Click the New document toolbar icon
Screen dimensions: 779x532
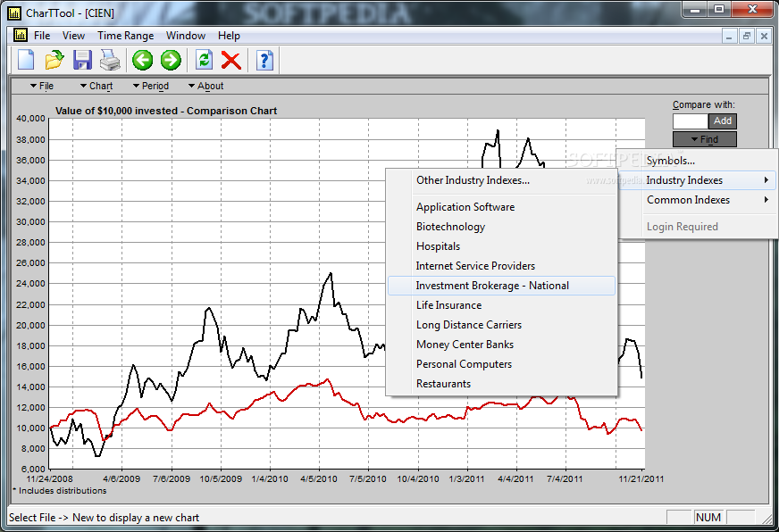26,60
